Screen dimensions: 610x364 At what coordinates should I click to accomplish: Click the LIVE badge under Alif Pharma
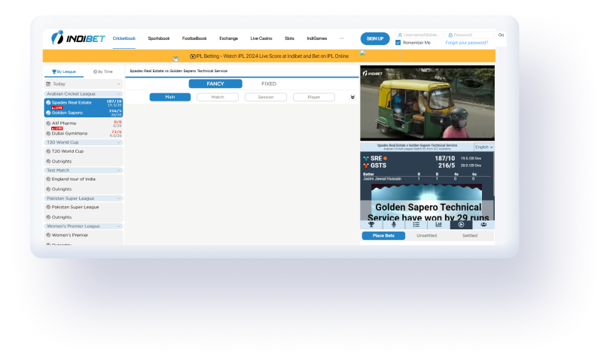(57, 128)
